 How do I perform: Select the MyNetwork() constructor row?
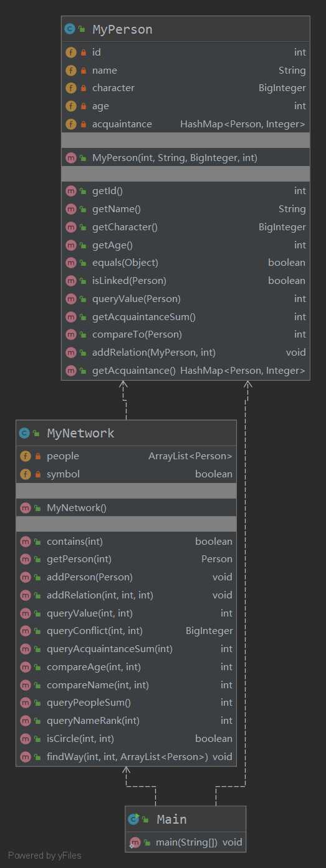[x=126, y=507]
